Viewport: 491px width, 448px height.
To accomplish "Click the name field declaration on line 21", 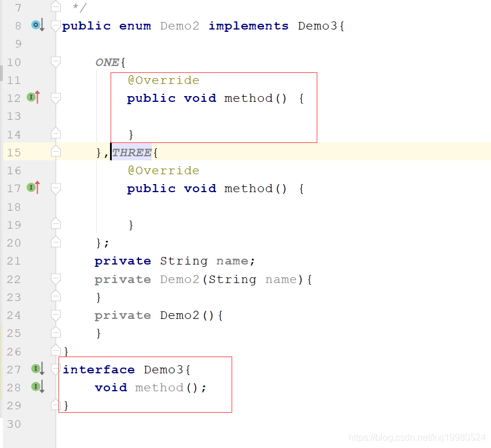I will pyautogui.click(x=232, y=261).
